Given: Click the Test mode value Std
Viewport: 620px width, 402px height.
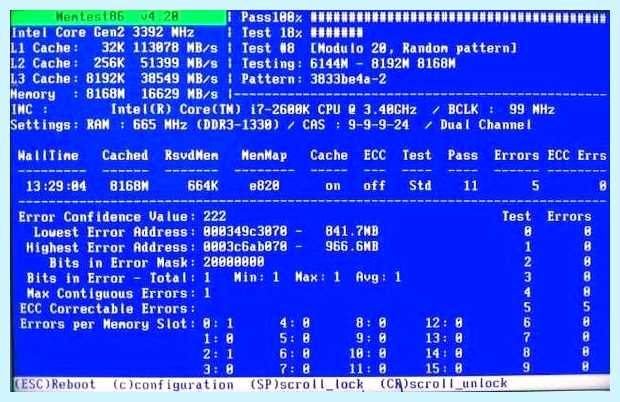Looking at the screenshot, I should (420, 186).
